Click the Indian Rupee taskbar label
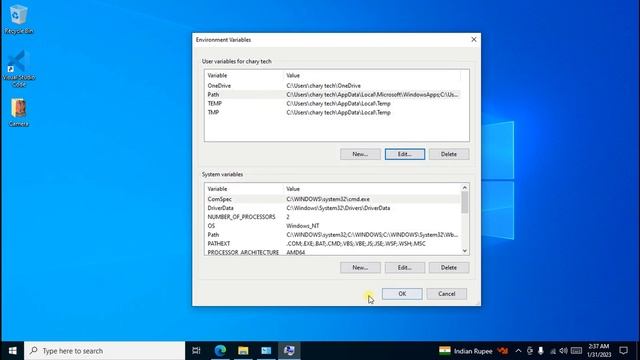Image resolution: width=640 pixels, height=360 pixels. [473, 351]
